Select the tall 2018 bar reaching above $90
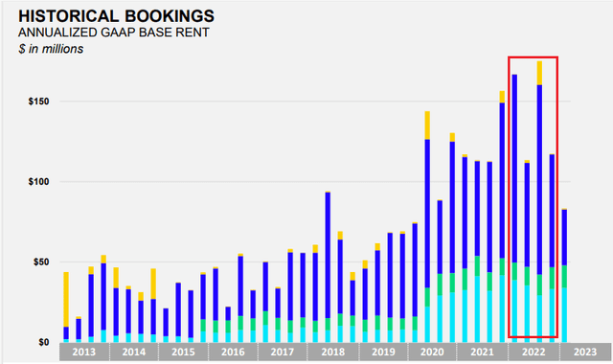Screen dimensions: 613x364 point(328,267)
